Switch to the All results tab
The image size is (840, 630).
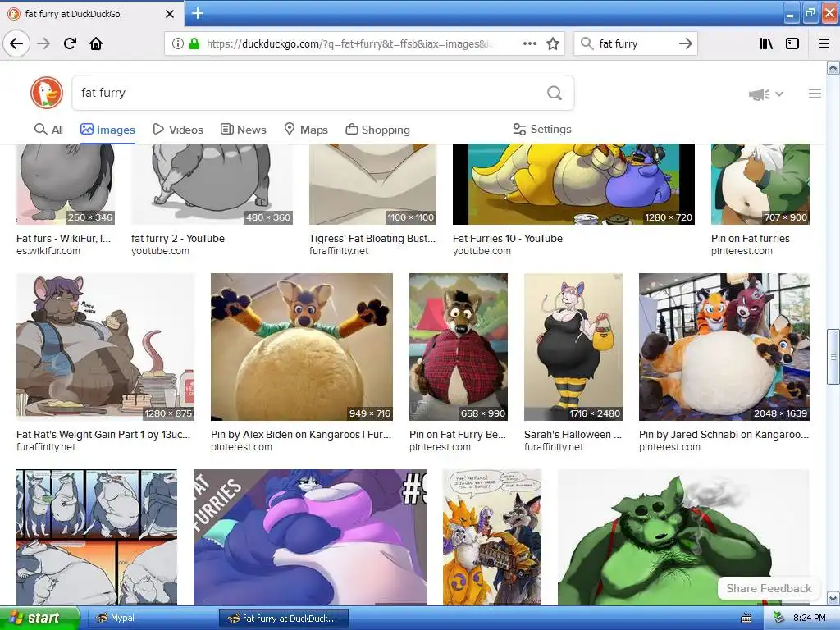pyautogui.click(x=48, y=130)
